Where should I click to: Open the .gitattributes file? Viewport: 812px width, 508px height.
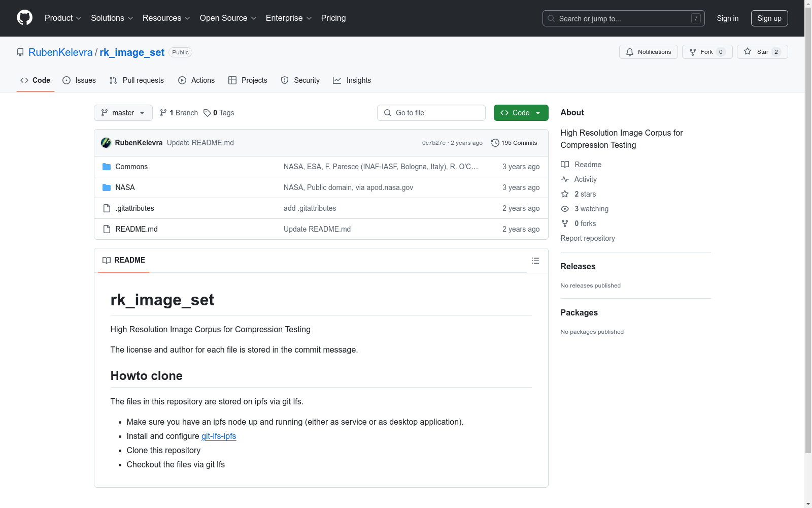tap(134, 208)
